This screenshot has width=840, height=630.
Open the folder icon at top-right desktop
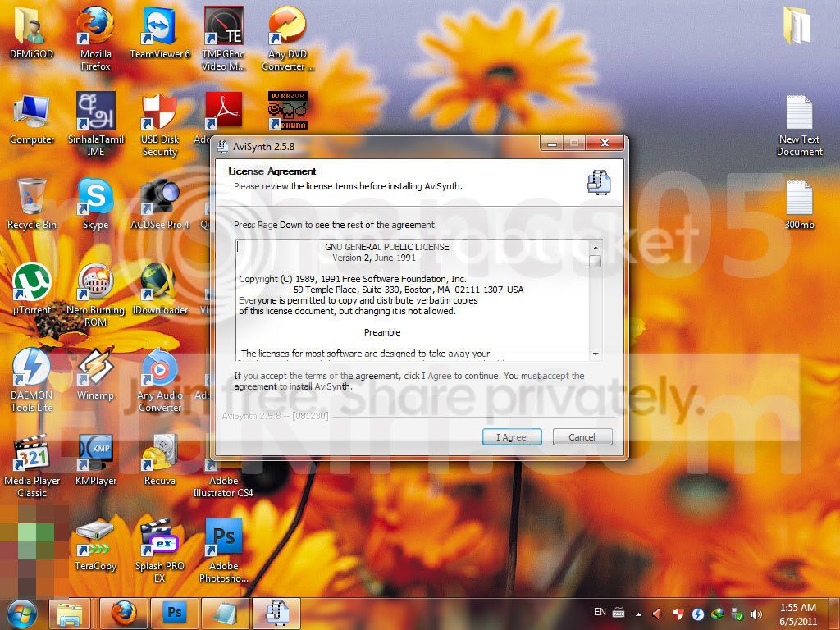coord(797,25)
